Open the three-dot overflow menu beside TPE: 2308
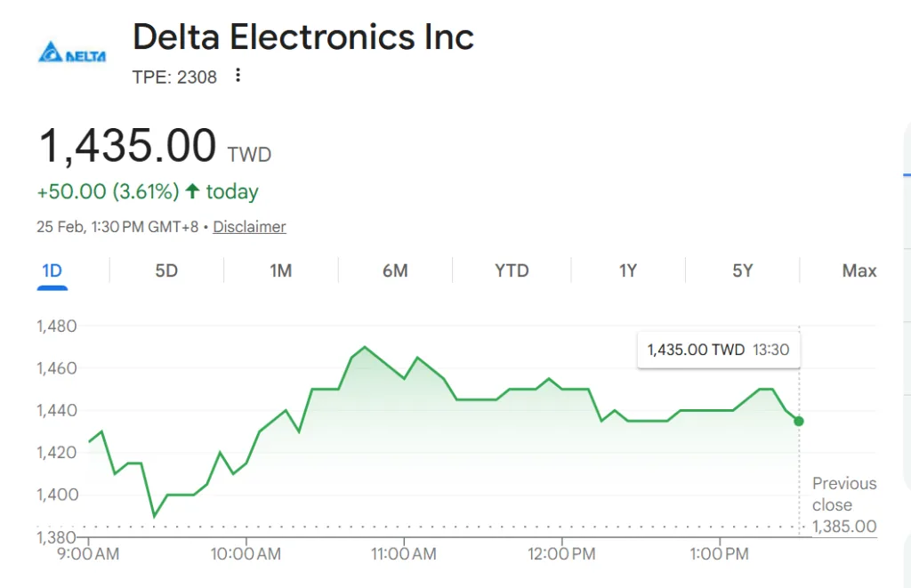This screenshot has height=588, width=911. [x=238, y=77]
